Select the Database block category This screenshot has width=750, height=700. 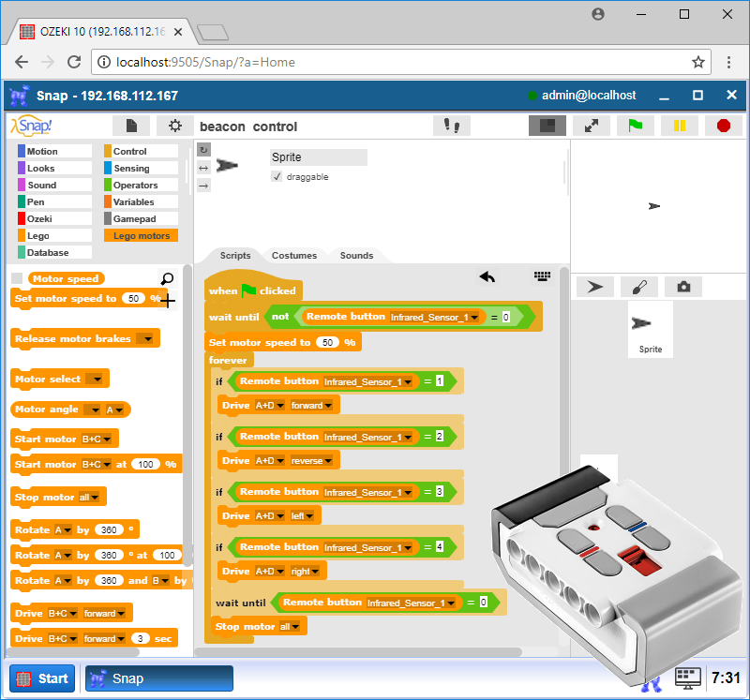(54, 252)
